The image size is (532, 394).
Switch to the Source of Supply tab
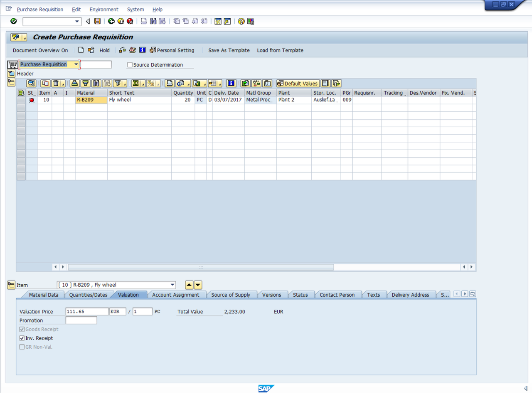pyautogui.click(x=231, y=295)
